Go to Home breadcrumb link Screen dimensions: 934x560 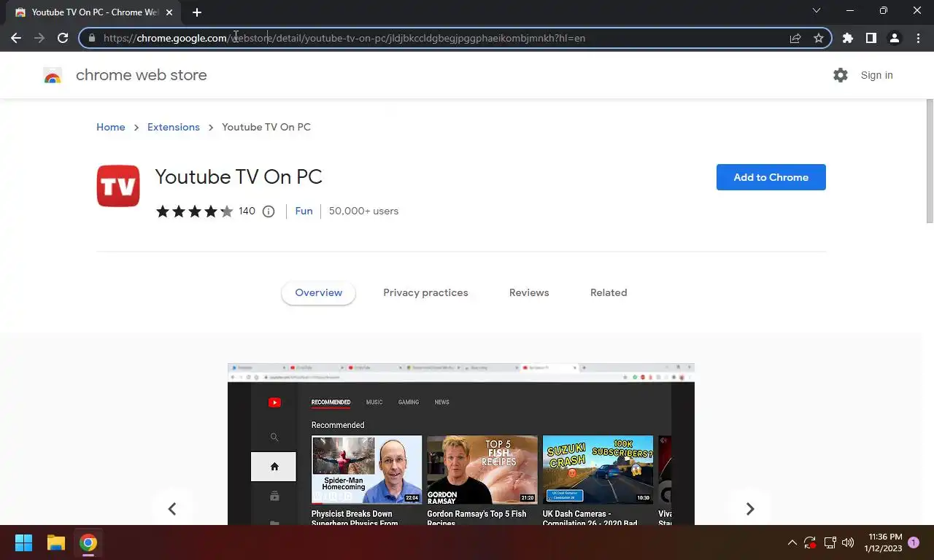point(111,127)
